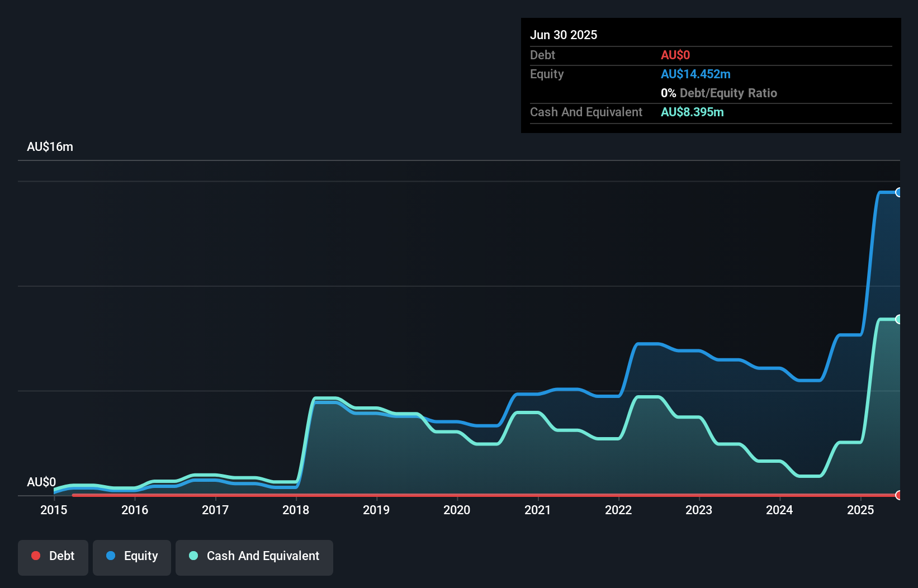Click the AU$14.452m equity value in tooltip
The width and height of the screenshot is (918, 588).
click(x=695, y=74)
